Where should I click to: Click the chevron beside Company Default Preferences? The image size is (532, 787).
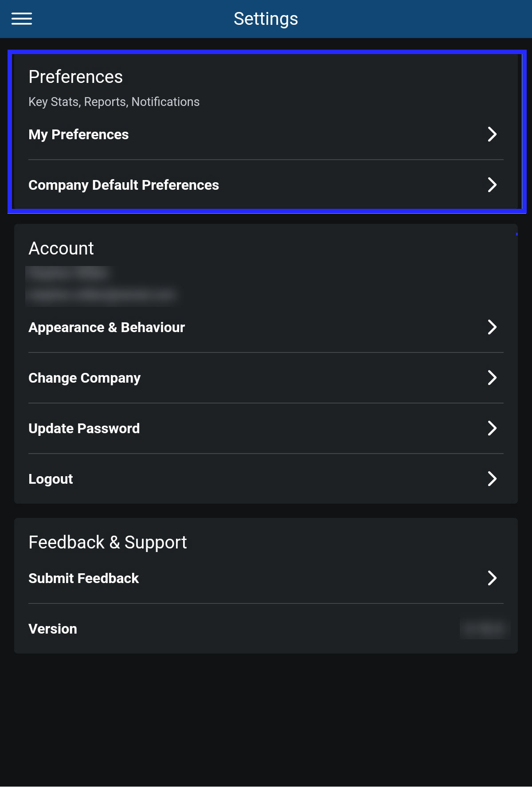pos(493,185)
